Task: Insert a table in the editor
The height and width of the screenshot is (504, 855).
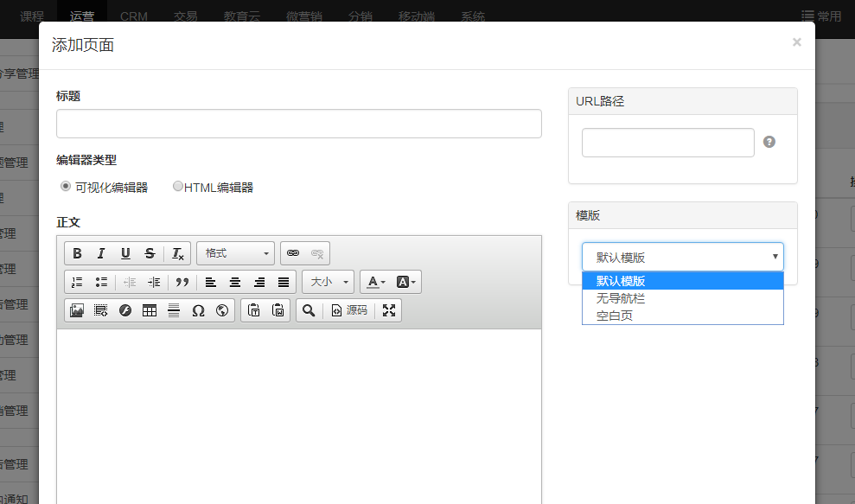Action: (x=150, y=310)
